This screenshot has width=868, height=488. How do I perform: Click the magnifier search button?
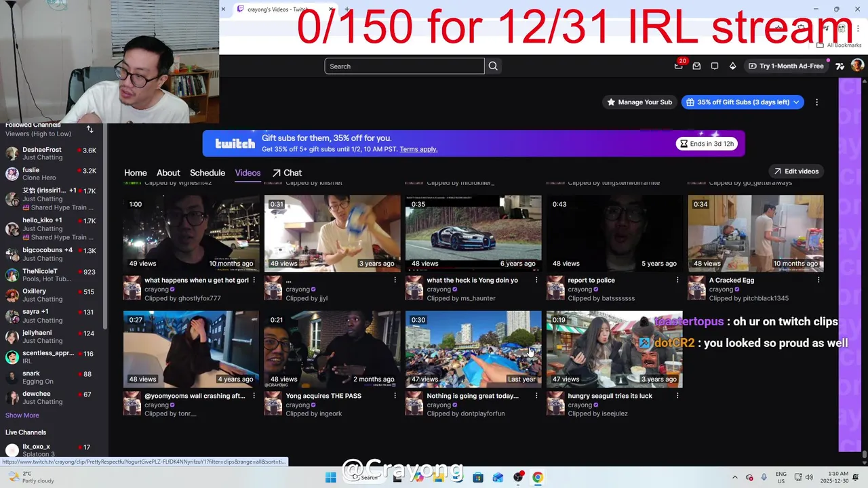pos(493,66)
